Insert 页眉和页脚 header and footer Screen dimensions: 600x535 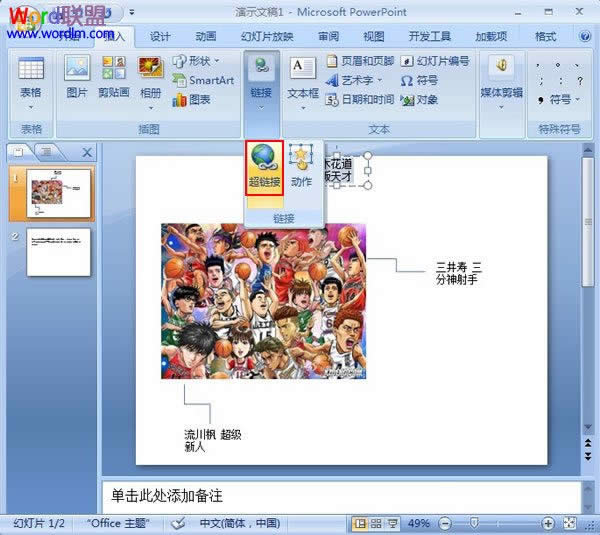pyautogui.click(x=360, y=61)
